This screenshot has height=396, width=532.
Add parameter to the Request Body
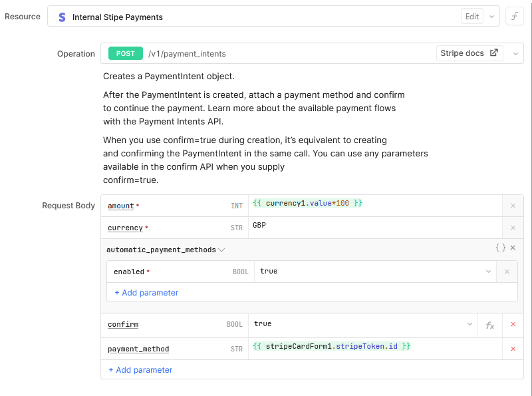[x=140, y=370]
